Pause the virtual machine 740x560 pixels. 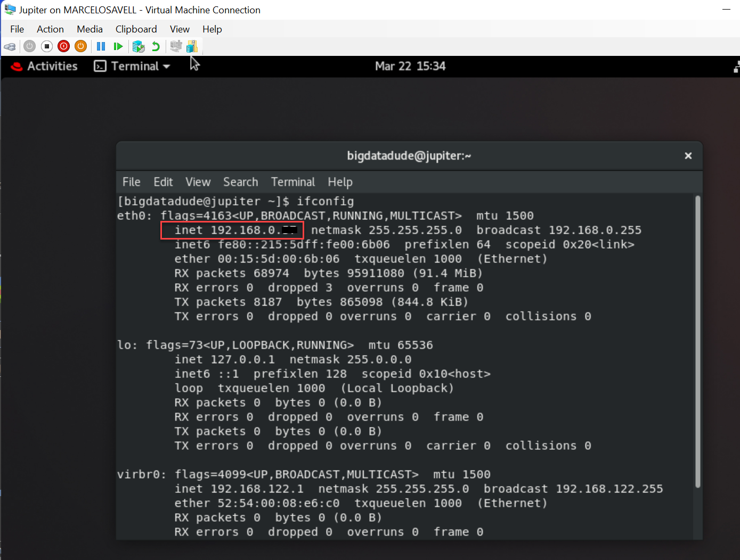pyautogui.click(x=101, y=47)
